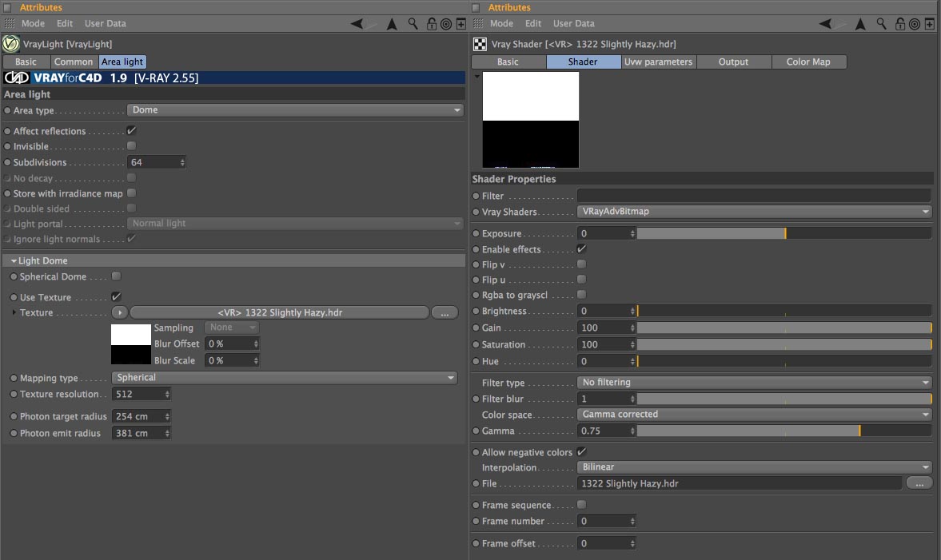The image size is (941, 560).
Task: Switch to the Common tab
Action: [x=74, y=62]
